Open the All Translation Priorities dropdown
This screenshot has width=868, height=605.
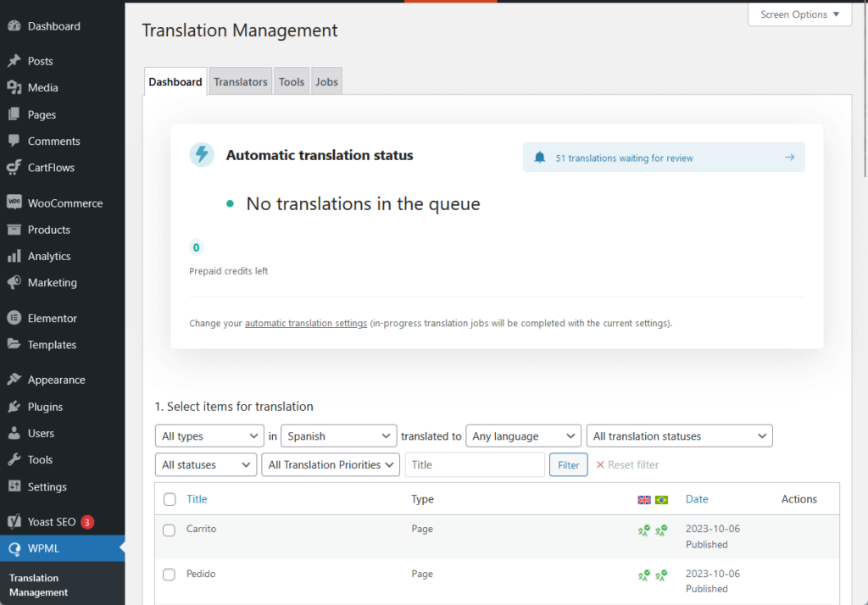(331, 464)
